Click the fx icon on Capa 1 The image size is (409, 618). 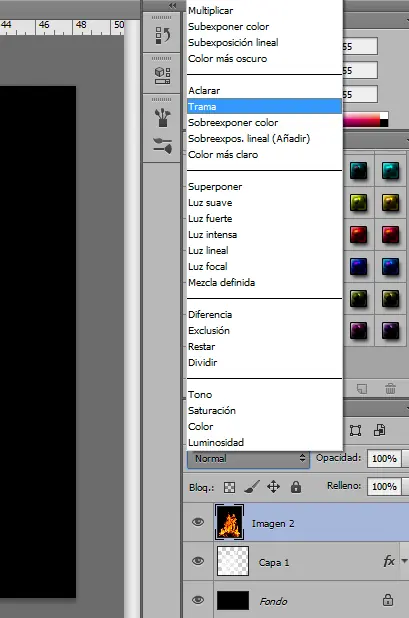(389, 561)
